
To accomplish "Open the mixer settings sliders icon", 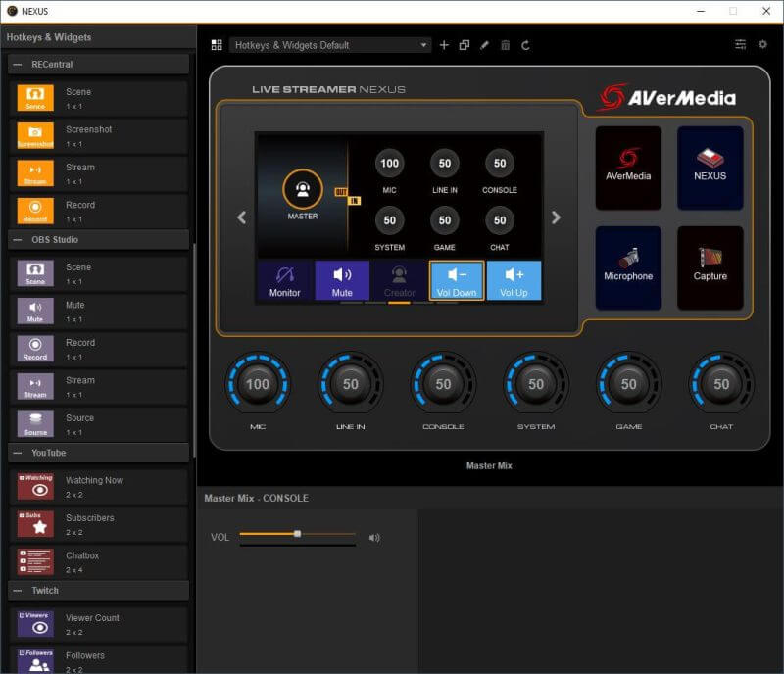I will [741, 44].
